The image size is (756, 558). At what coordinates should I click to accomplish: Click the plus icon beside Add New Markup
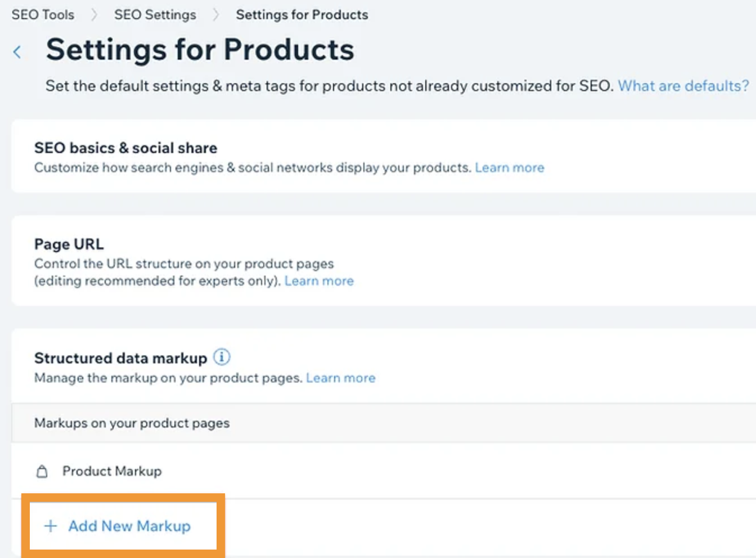(x=51, y=526)
